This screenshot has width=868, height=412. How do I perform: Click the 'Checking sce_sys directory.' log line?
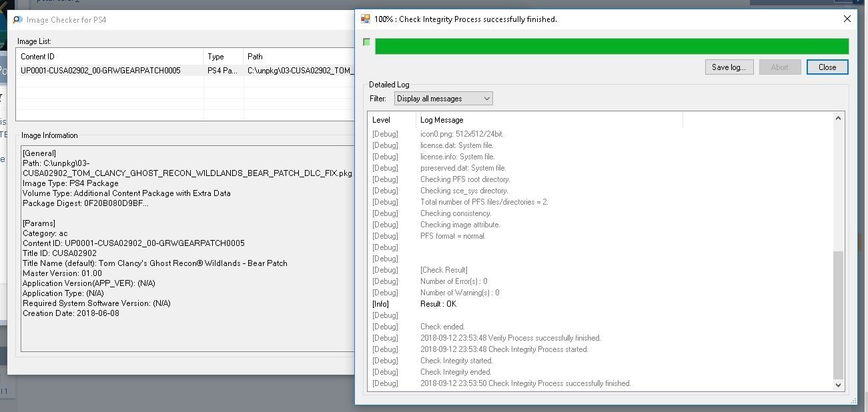(464, 191)
